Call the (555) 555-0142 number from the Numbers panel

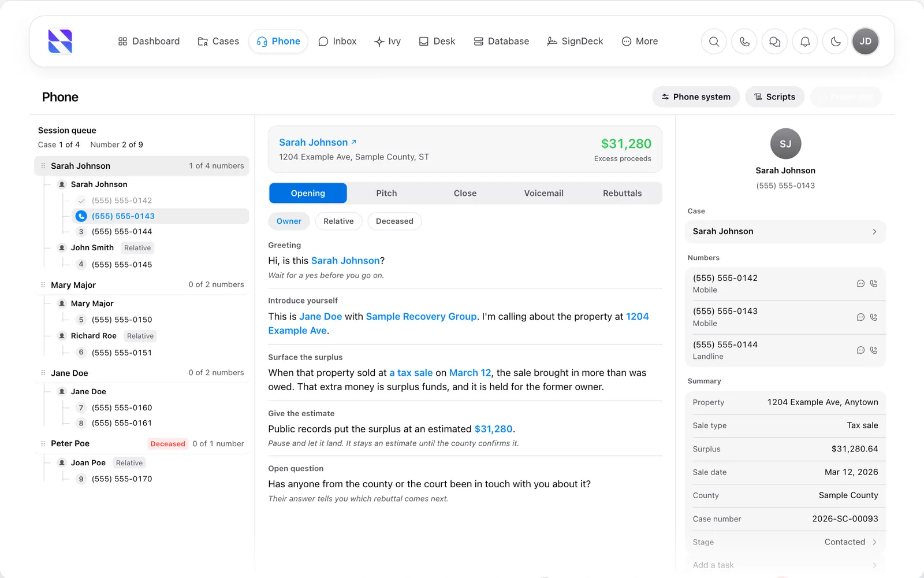(874, 284)
